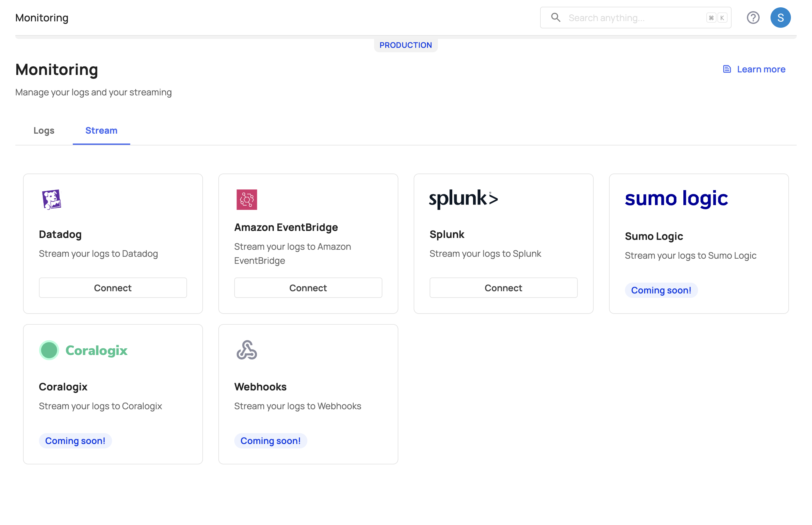Screen dimensions: 812x525
Task: Select the Stream tab
Action: pos(101,131)
